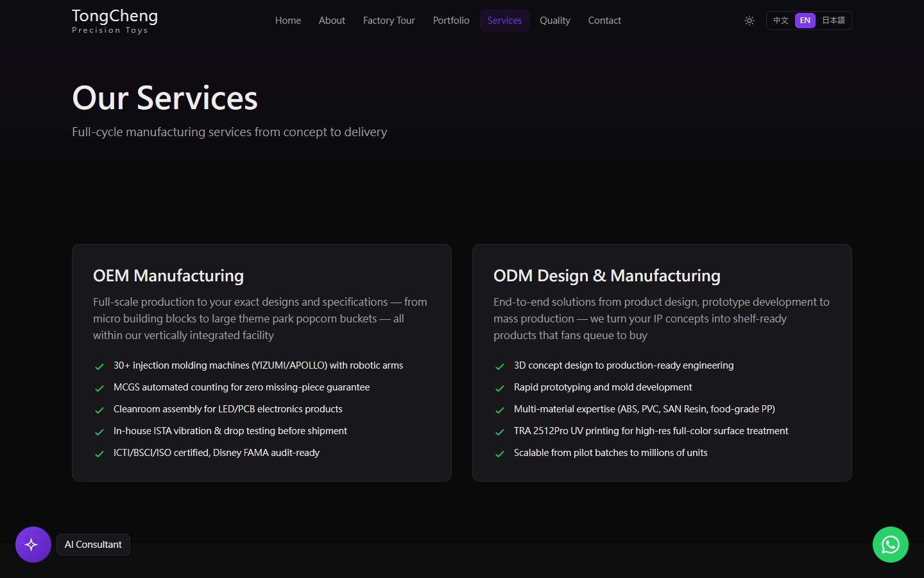Open the AI Consultant sparkle icon
Viewport: 924px width, 578px height.
(x=33, y=544)
